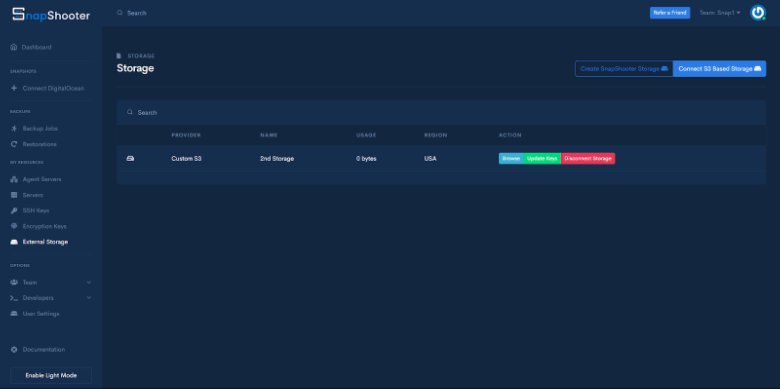Click Create SnapShooter Storage button
This screenshot has width=780, height=389.
tap(624, 69)
